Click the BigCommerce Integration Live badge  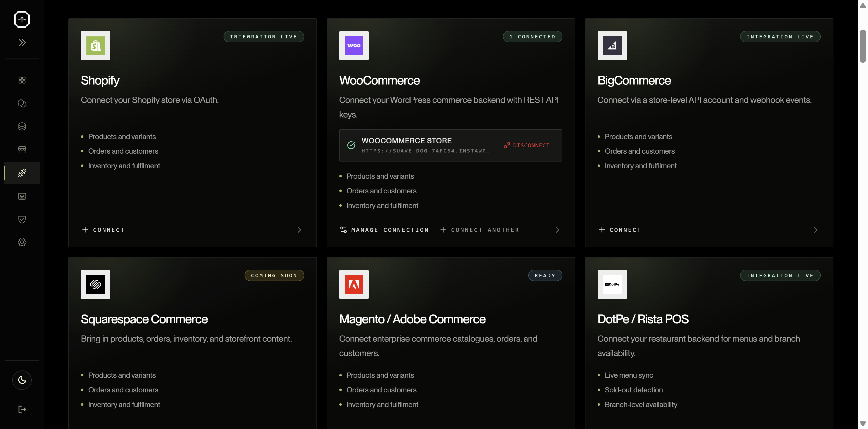(780, 37)
